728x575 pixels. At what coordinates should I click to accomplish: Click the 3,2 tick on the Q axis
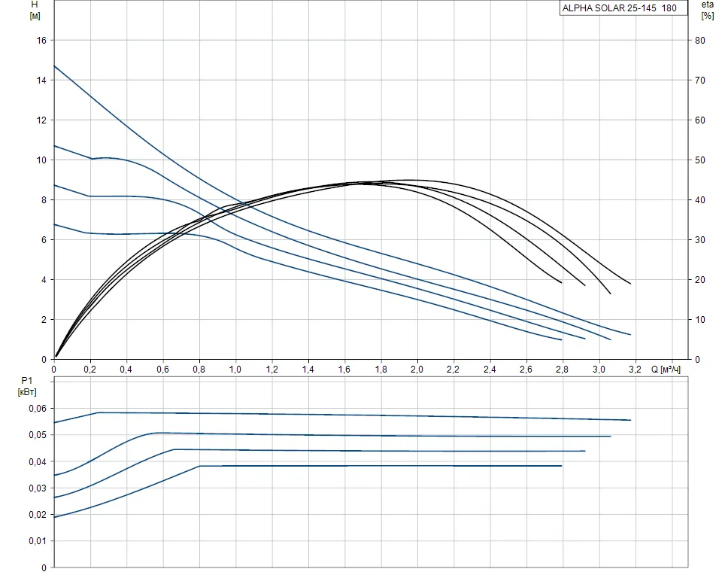point(635,370)
